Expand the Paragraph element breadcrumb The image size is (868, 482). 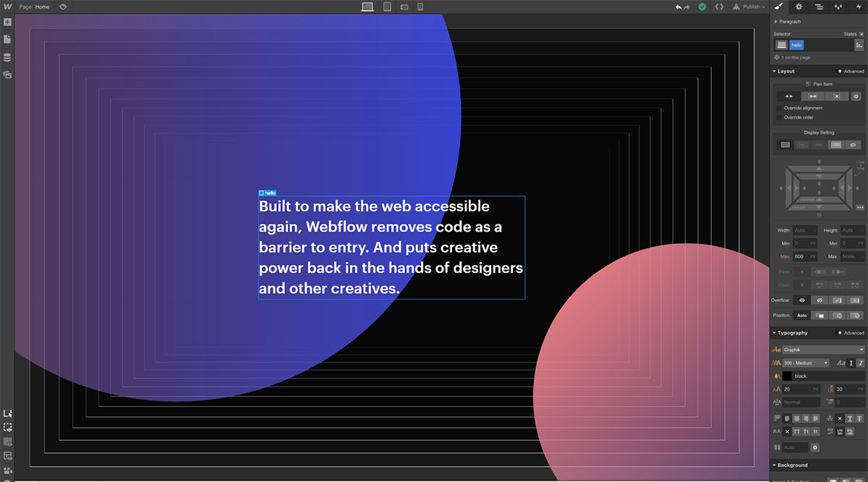788,22
